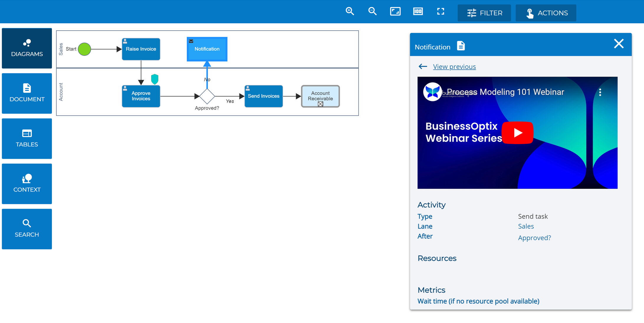Fit the diagram to the window
Image resolution: width=644 pixels, height=323 pixels.
click(x=395, y=11)
